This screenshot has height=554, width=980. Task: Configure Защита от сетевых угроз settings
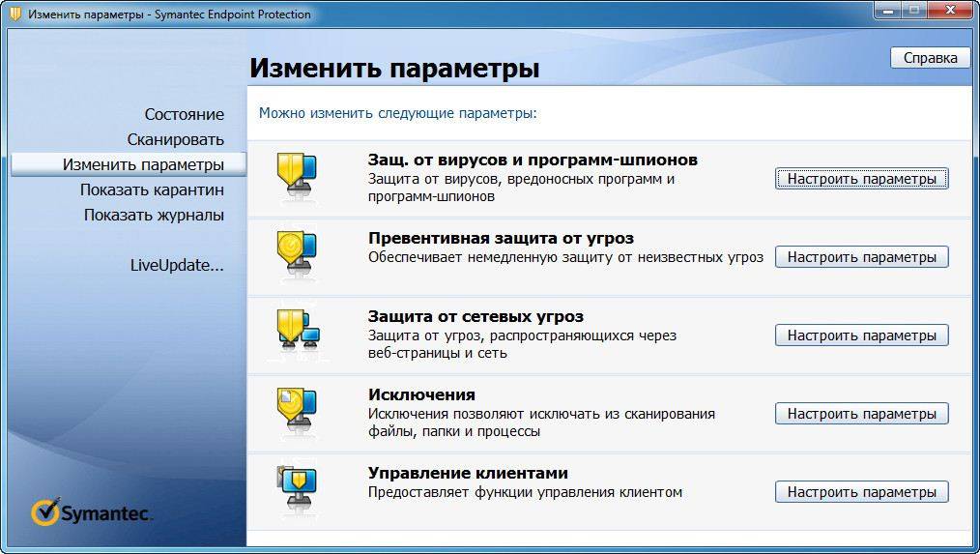pyautogui.click(x=862, y=335)
